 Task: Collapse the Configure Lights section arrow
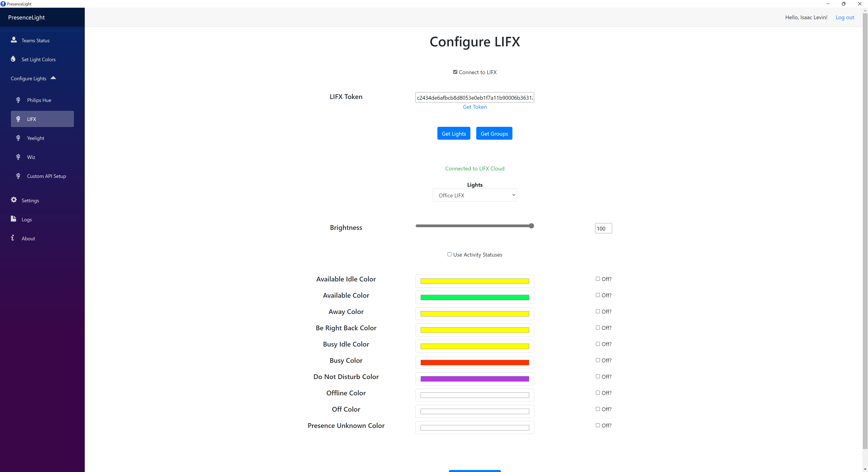(53, 78)
